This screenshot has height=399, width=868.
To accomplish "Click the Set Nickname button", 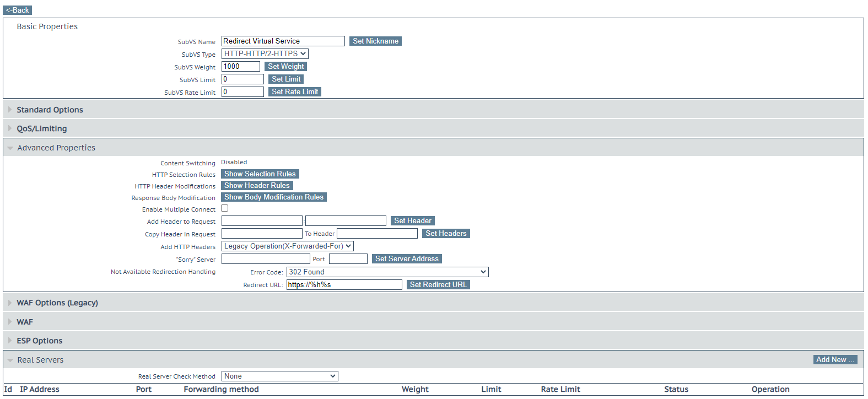I will point(375,41).
